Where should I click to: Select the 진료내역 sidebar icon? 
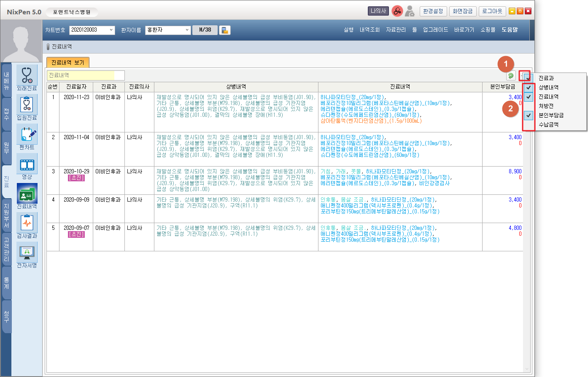[x=27, y=194]
